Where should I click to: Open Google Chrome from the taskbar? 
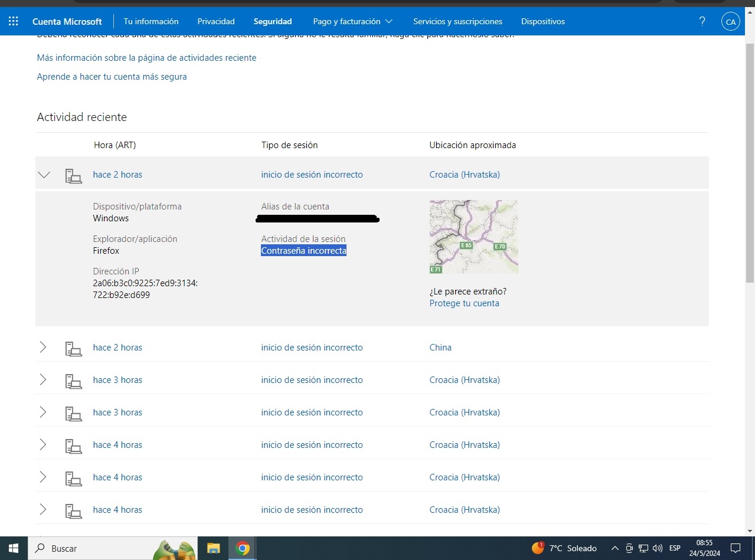242,548
